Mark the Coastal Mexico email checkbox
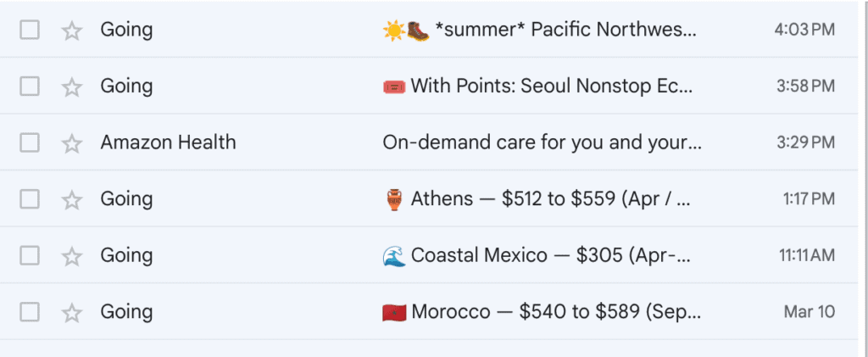868x357 pixels. pos(30,256)
